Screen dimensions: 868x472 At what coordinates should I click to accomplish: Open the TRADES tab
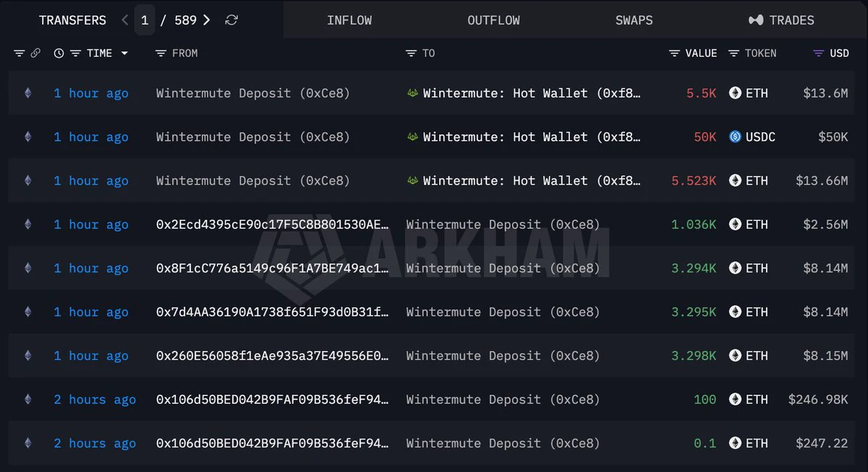(781, 20)
